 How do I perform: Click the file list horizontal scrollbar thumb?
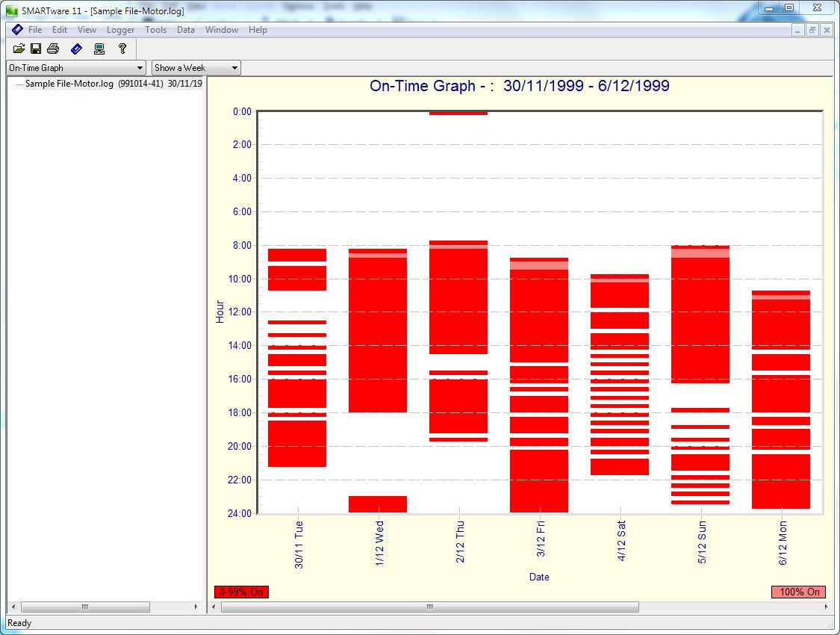pos(85,607)
